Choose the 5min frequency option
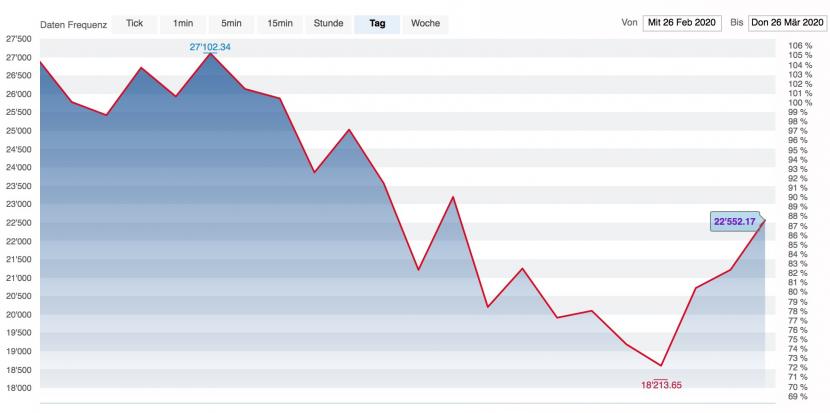Screen dimensions: 830x413 coord(231,24)
